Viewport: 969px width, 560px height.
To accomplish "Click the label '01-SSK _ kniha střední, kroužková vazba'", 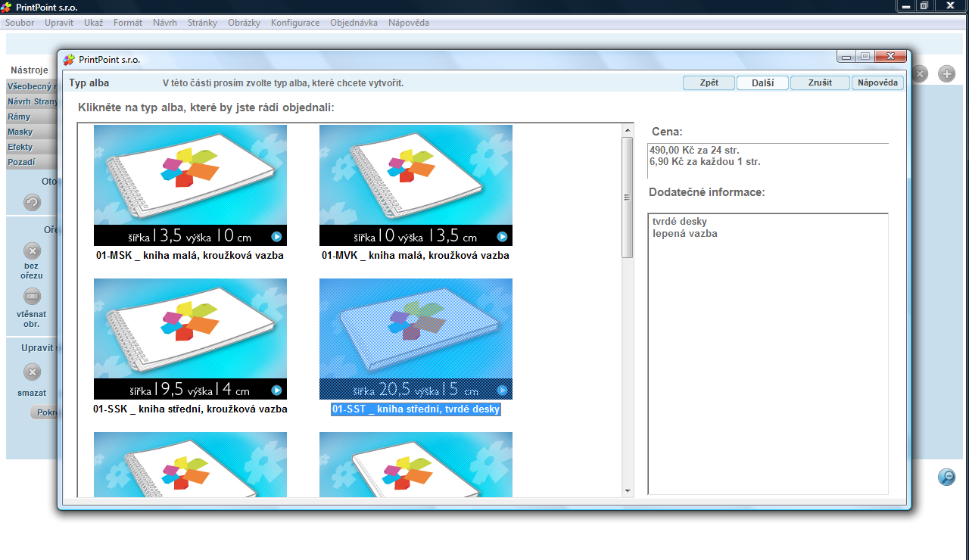I will pyautogui.click(x=190, y=409).
